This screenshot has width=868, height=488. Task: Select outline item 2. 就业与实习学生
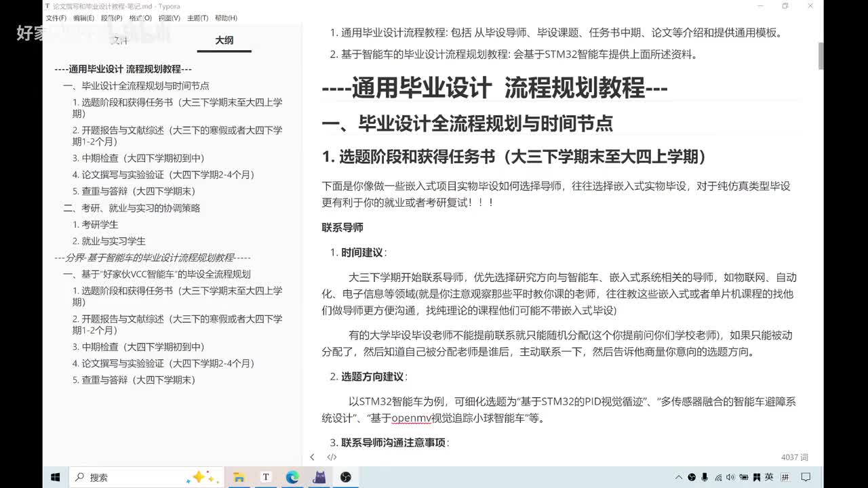(x=109, y=241)
